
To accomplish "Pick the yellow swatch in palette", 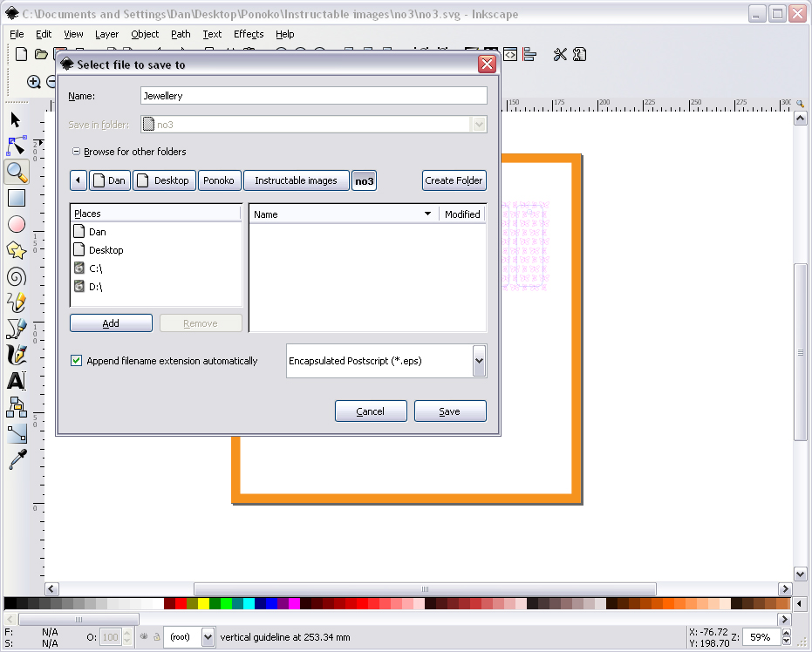I will coord(203,603).
